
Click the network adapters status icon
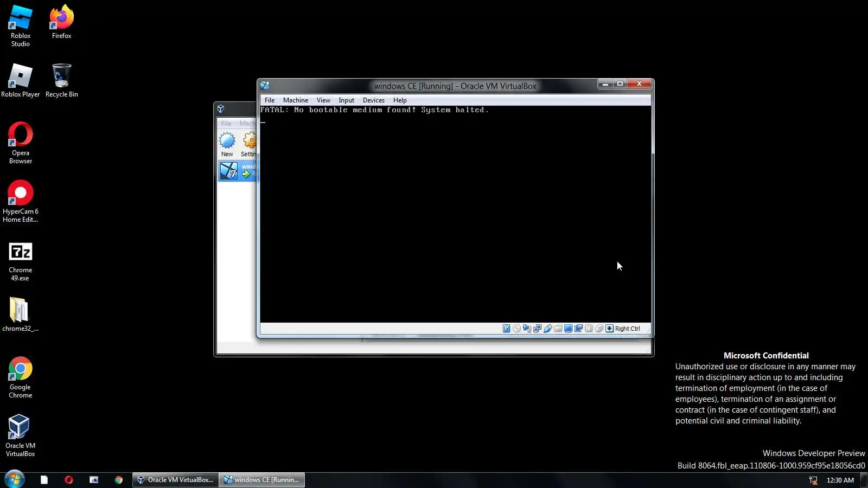(537, 329)
